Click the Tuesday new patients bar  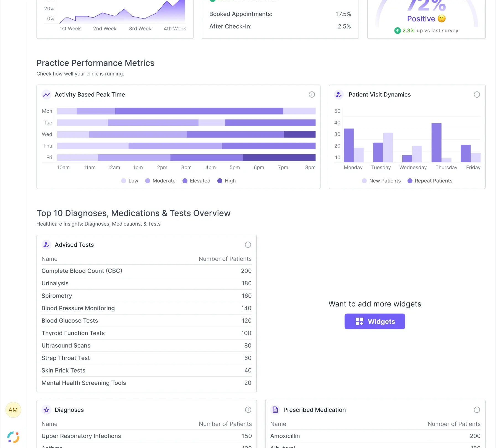point(388,148)
